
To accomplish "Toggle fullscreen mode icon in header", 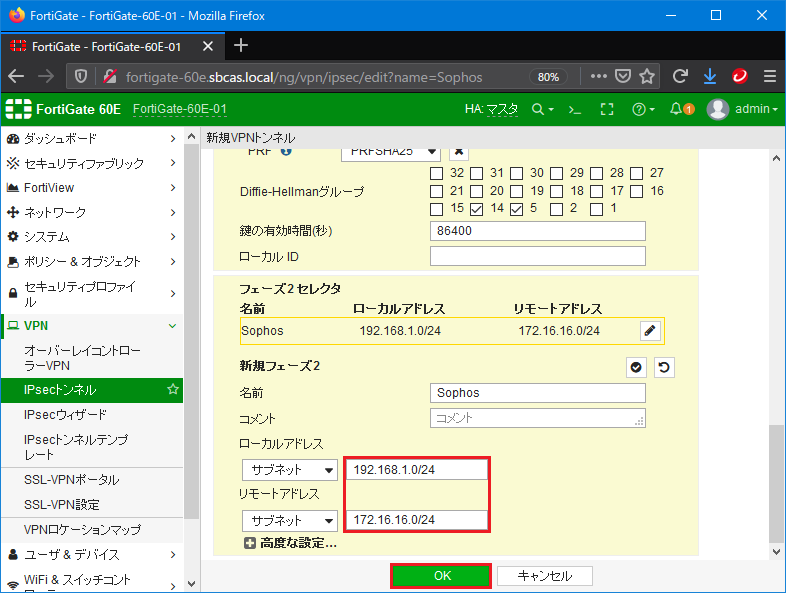I will 607,109.
